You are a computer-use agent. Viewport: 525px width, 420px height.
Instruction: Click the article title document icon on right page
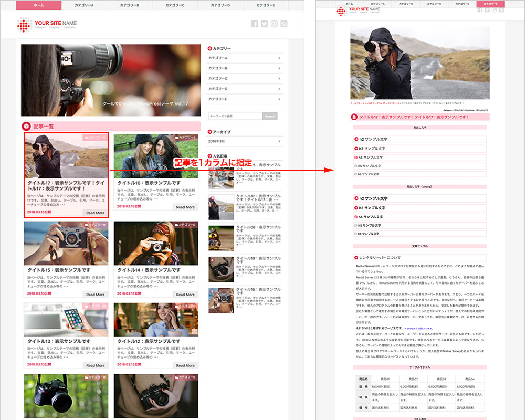[x=354, y=117]
